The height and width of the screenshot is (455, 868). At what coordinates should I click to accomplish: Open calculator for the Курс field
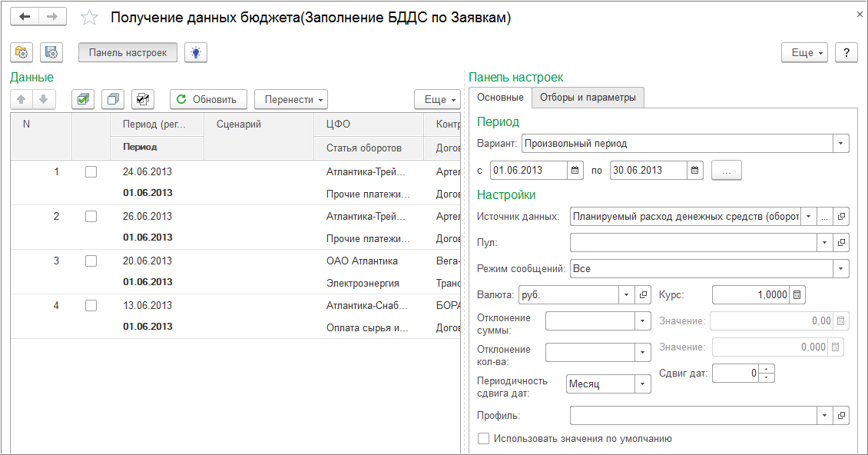797,295
